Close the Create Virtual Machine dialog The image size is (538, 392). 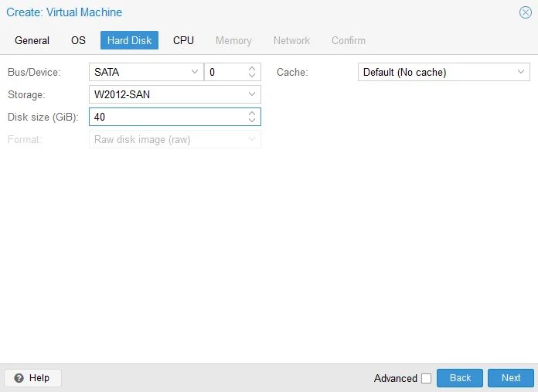tap(525, 12)
